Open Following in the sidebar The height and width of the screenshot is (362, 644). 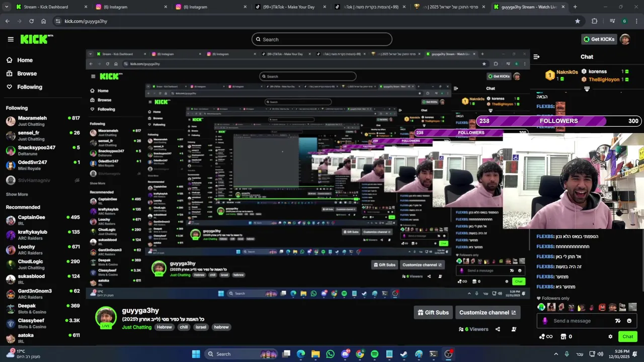point(24,87)
